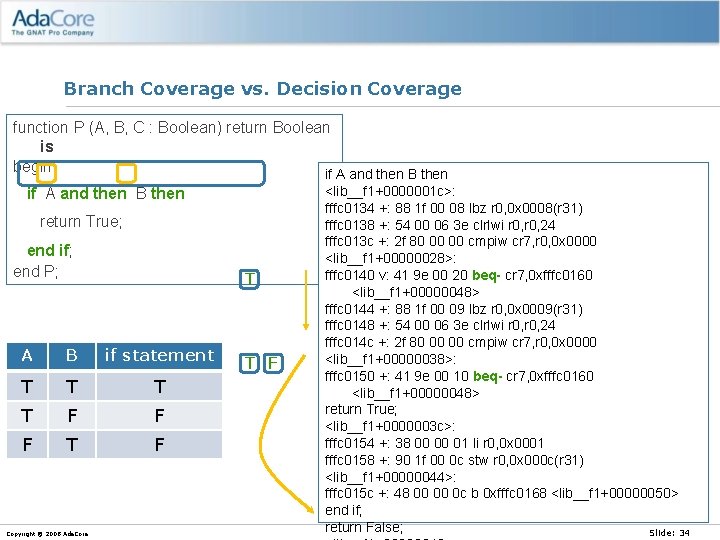Select the fffc0134 lbz instruction line
Image resolution: width=720 pixels, height=540 pixels.
click(454, 208)
